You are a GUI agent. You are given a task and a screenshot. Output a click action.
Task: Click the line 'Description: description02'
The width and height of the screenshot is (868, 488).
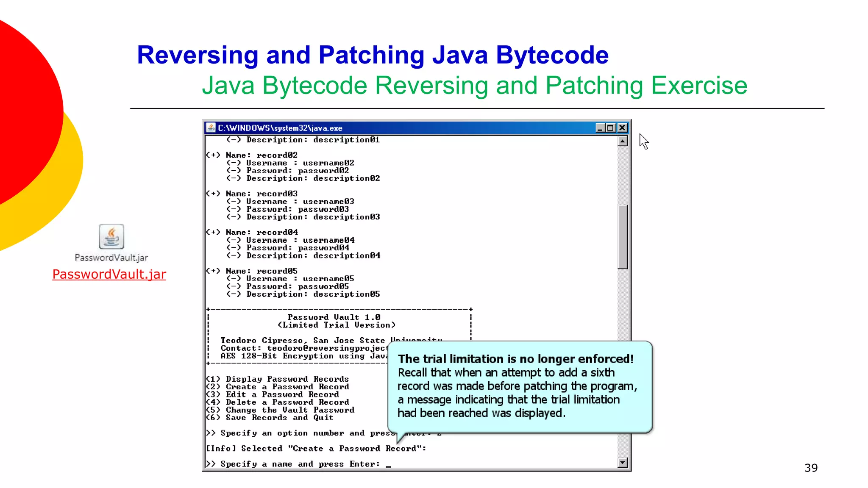tap(303, 178)
